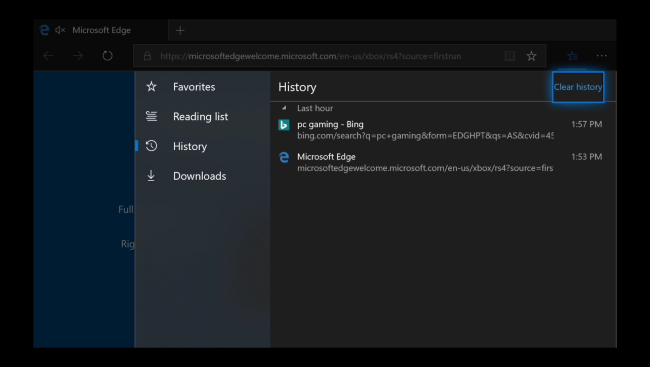Refresh the page

(x=107, y=56)
